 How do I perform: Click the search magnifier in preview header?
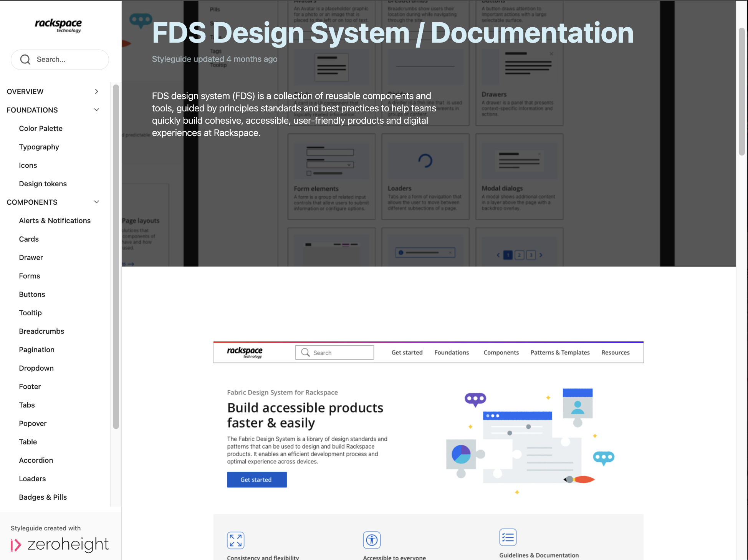pyautogui.click(x=305, y=353)
